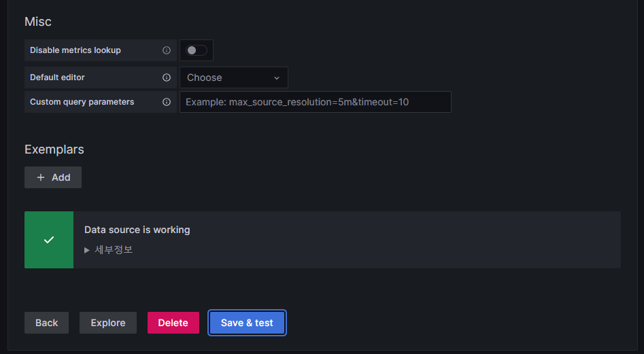Select the 'Data source is working' message

(137, 230)
